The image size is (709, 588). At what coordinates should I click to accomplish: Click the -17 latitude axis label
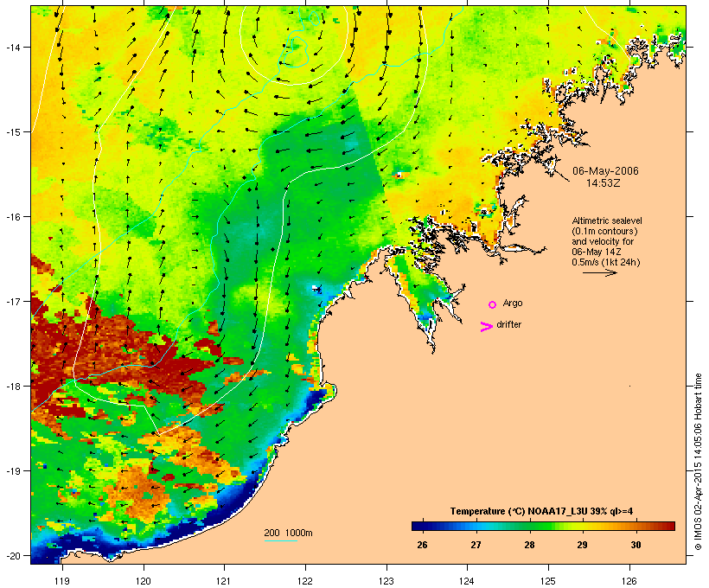(12, 301)
